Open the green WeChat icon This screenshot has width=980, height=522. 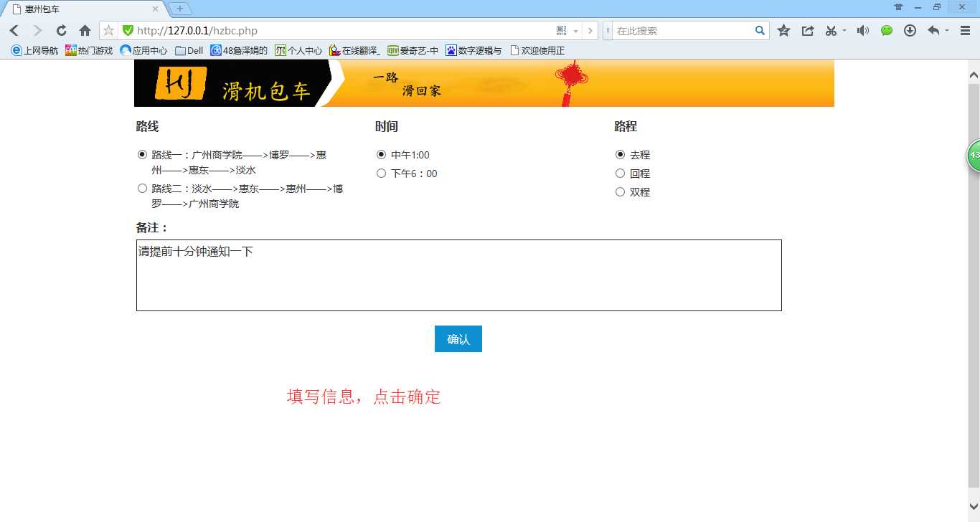[x=887, y=31]
